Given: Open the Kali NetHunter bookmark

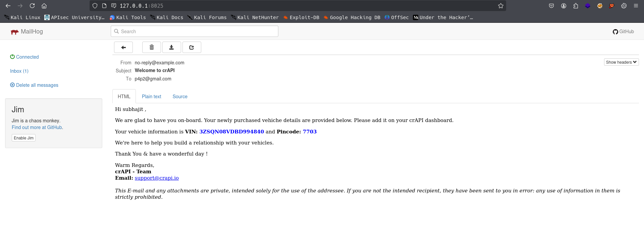Looking at the screenshot, I should coord(255,17).
